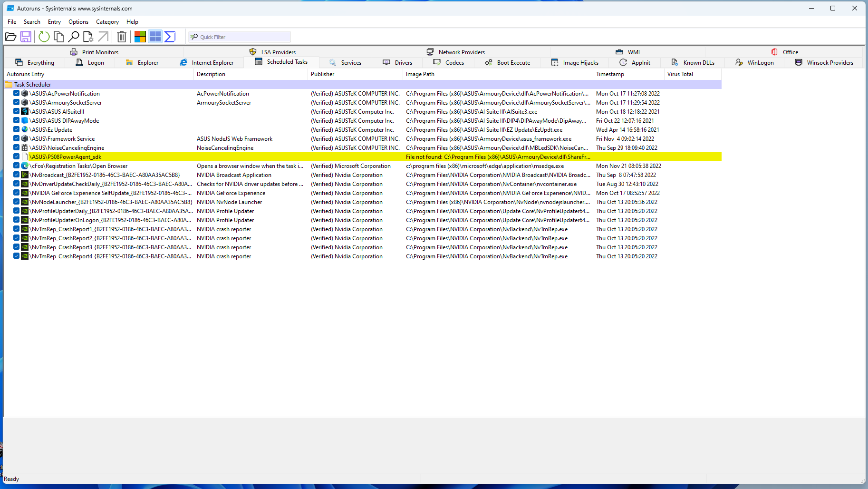Open the Entry menu
The height and width of the screenshot is (489, 868).
point(54,22)
